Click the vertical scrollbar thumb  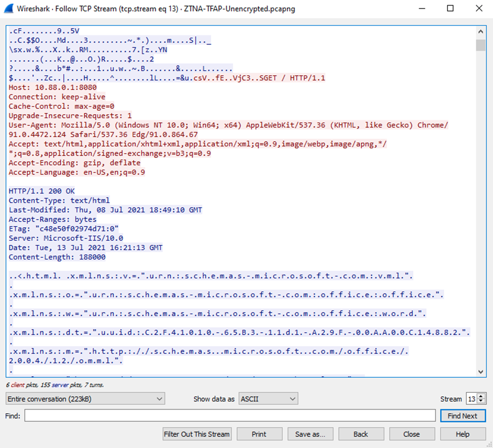tap(480, 45)
